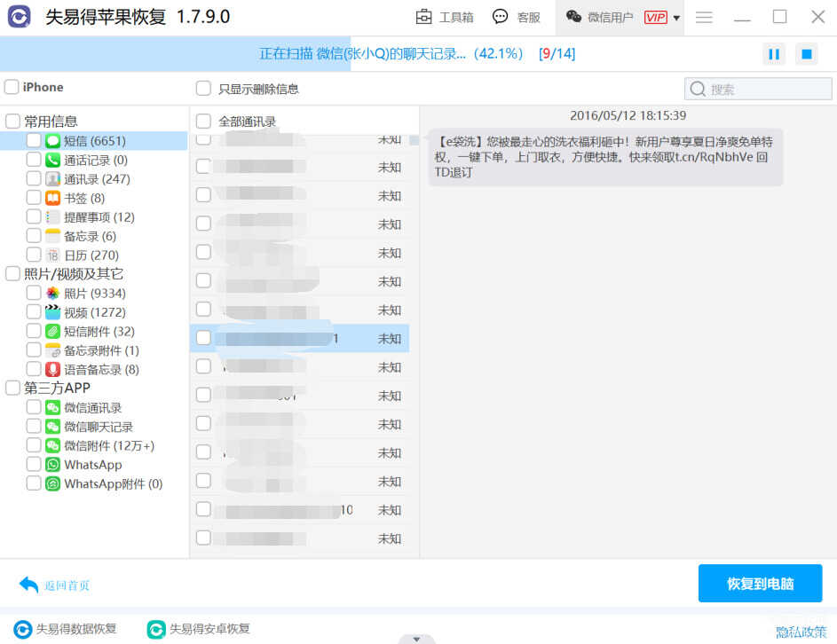Image resolution: width=837 pixels, height=644 pixels.
Task: Select the 微信通讯录 icon
Action: (x=52, y=408)
